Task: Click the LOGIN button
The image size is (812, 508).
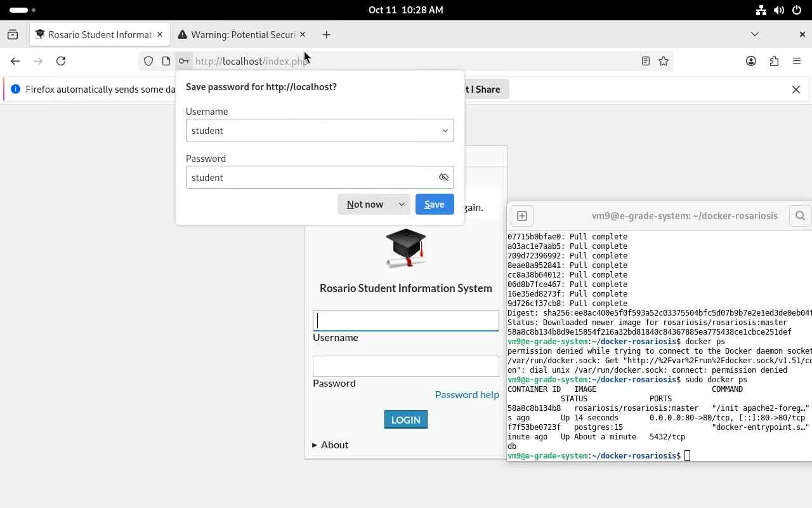Action: point(406,420)
